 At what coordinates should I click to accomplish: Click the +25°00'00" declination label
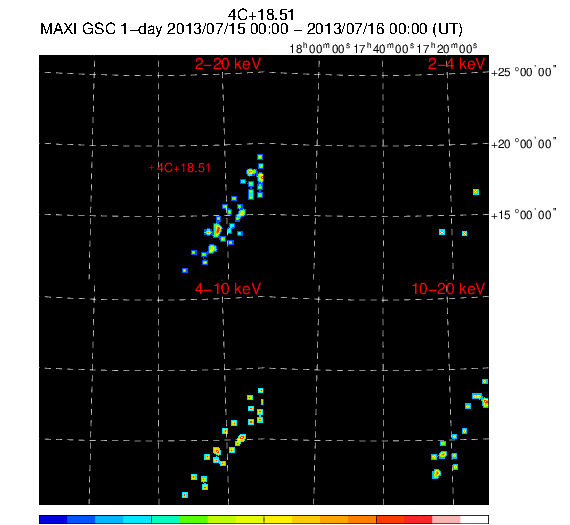point(523,72)
